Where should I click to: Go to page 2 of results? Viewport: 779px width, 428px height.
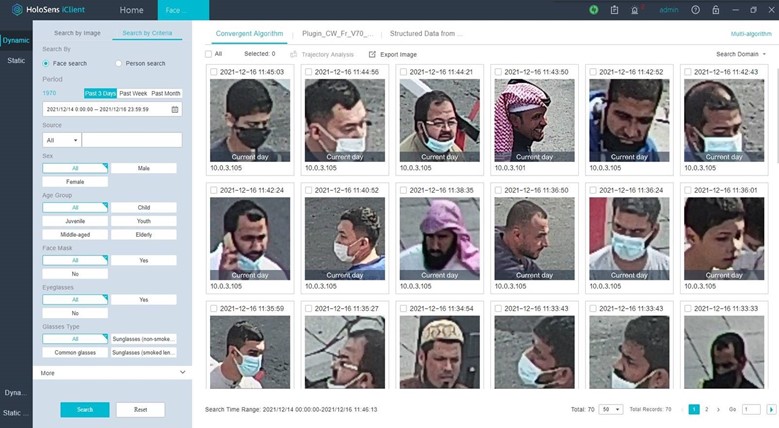click(x=706, y=410)
